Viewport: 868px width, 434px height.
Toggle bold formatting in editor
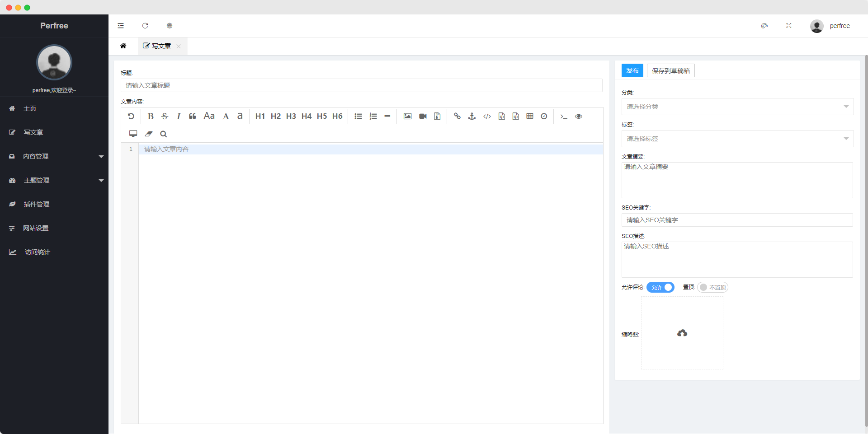click(x=151, y=116)
